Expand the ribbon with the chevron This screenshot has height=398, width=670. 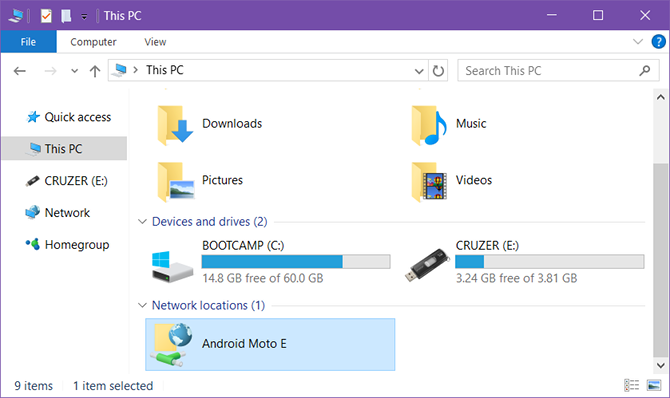(638, 41)
